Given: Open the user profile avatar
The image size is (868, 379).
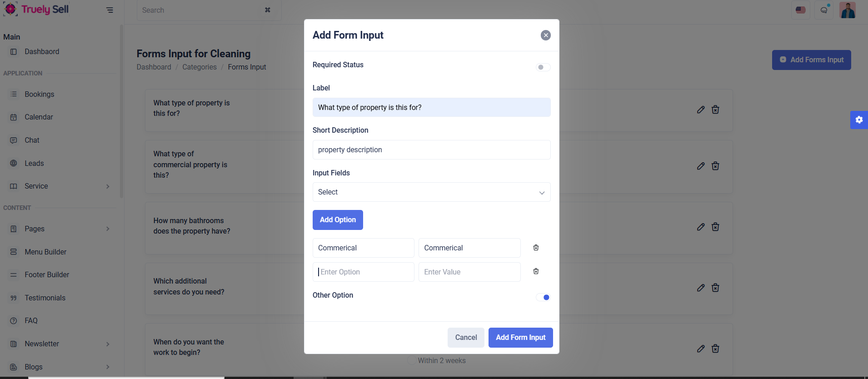Looking at the screenshot, I should point(848,10).
